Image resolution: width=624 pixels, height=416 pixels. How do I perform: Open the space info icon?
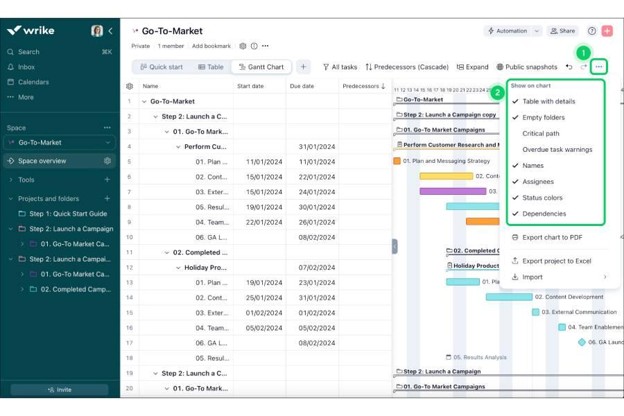(254, 46)
